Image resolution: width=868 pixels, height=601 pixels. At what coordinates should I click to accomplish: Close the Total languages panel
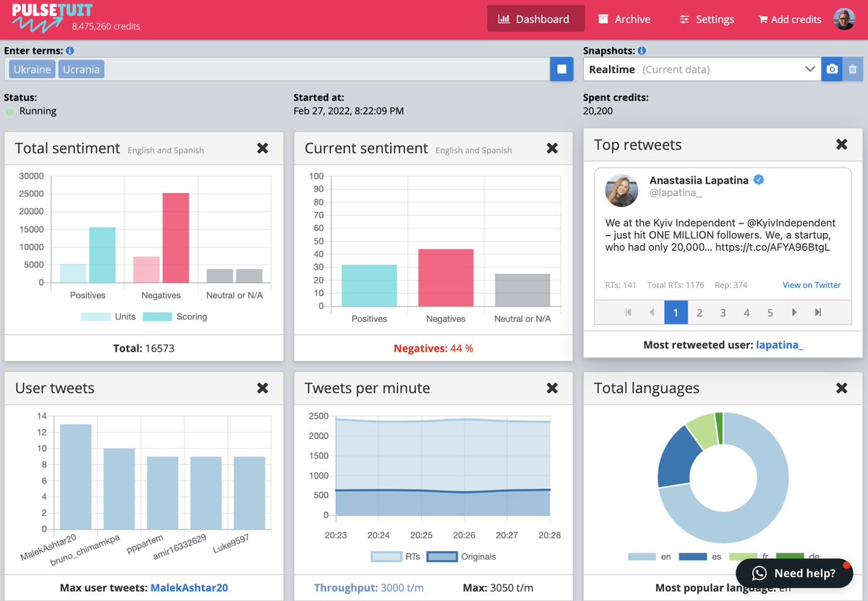(842, 388)
